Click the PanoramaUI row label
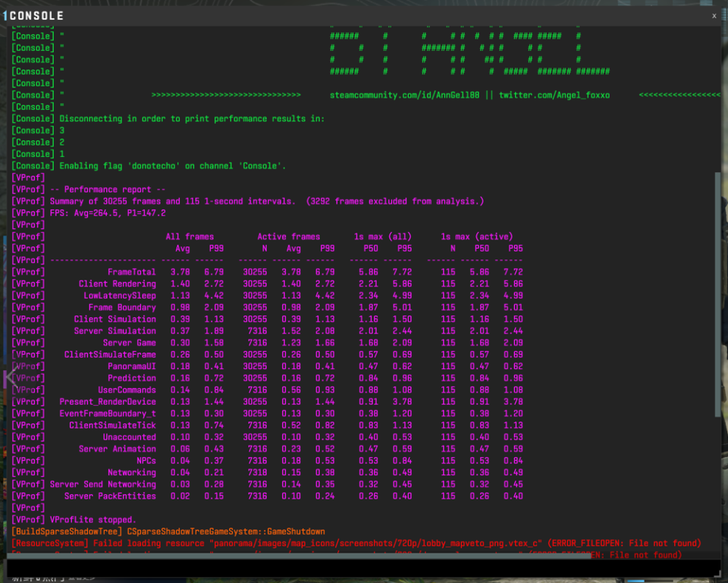Image resolution: width=728 pixels, height=583 pixels. pyautogui.click(x=132, y=366)
